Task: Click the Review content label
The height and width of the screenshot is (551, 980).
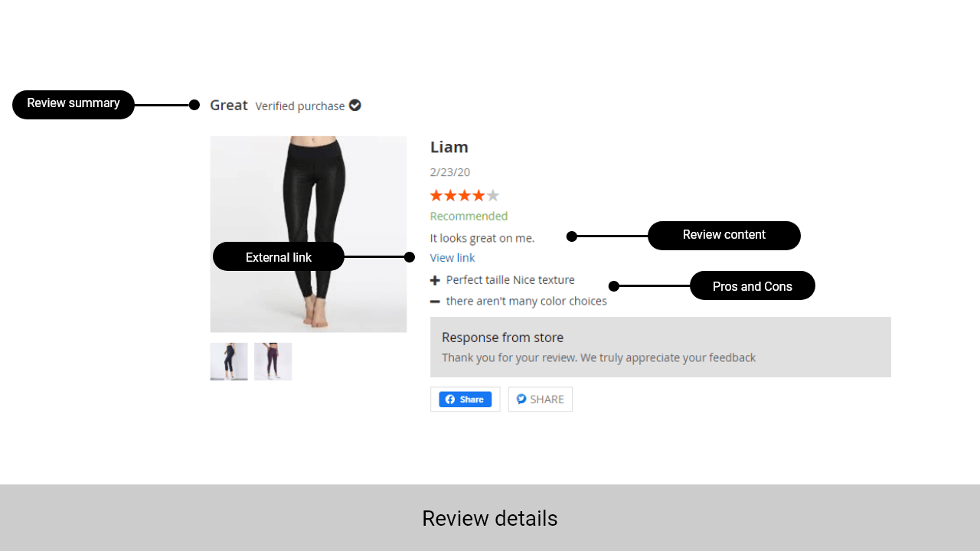Action: pos(724,236)
